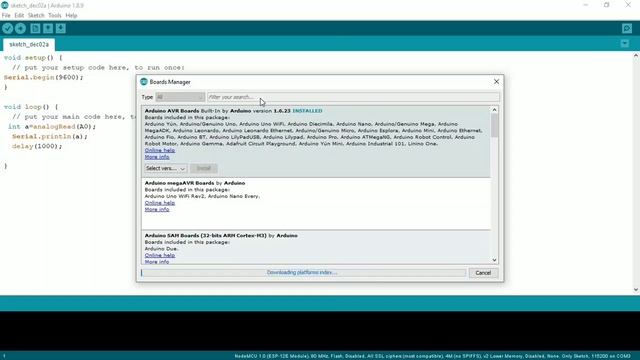Open Online help link for megaAVR Boards
The height and width of the screenshot is (360, 640).
160,203
